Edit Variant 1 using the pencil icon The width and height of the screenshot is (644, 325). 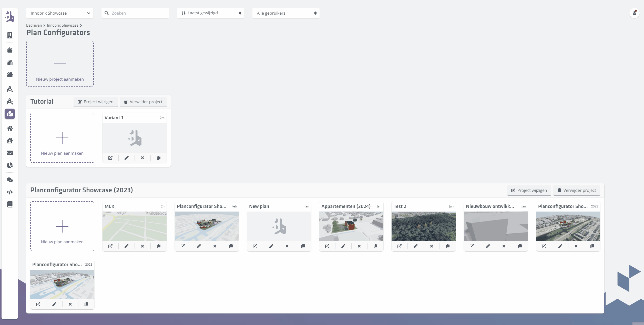point(127,158)
